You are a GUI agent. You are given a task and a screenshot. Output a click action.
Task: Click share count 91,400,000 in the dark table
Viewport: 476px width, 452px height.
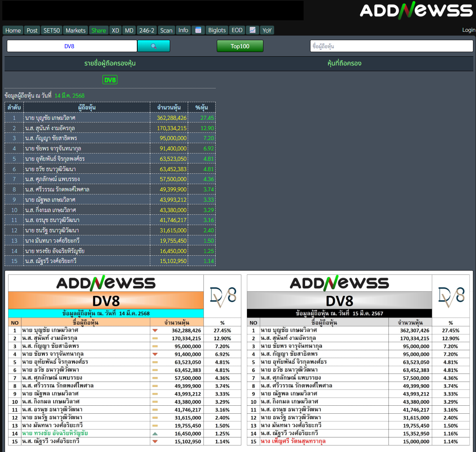point(173,148)
